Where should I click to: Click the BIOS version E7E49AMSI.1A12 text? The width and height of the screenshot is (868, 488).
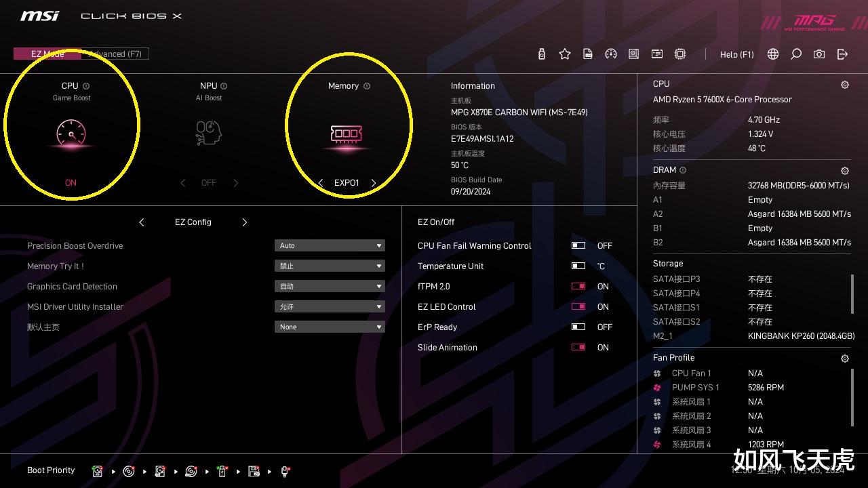482,139
